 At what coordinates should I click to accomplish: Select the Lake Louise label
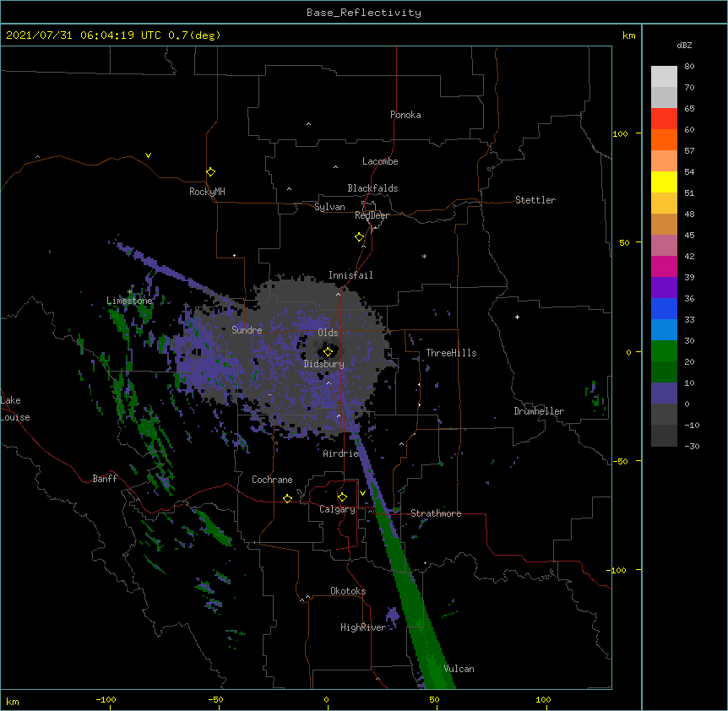click(15, 409)
